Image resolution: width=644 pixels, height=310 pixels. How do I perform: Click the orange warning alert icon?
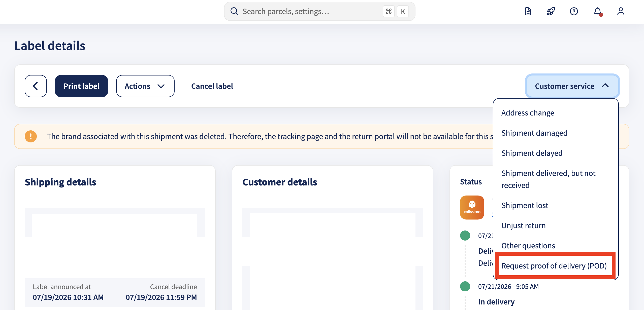click(x=31, y=136)
